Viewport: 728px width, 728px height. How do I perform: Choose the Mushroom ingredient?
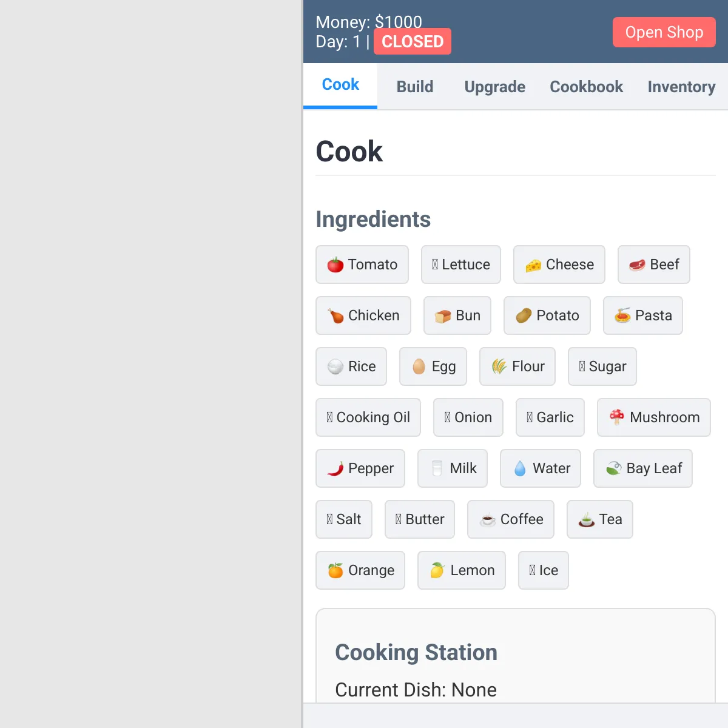coord(654,417)
